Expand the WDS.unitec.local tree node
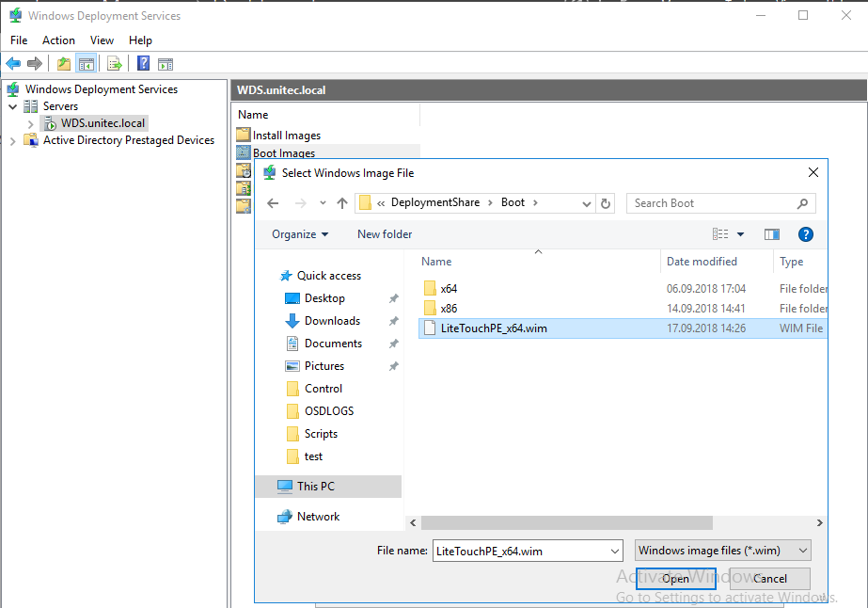Viewport: 868px width, 608px height. click(30, 123)
